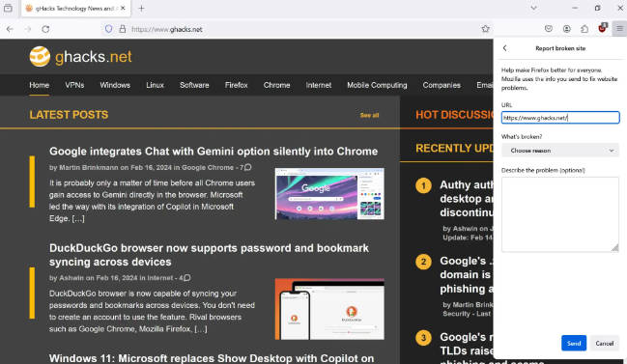Image resolution: width=627 pixels, height=364 pixels.
Task: Open Martin Brinkmann author link
Action: point(88,167)
